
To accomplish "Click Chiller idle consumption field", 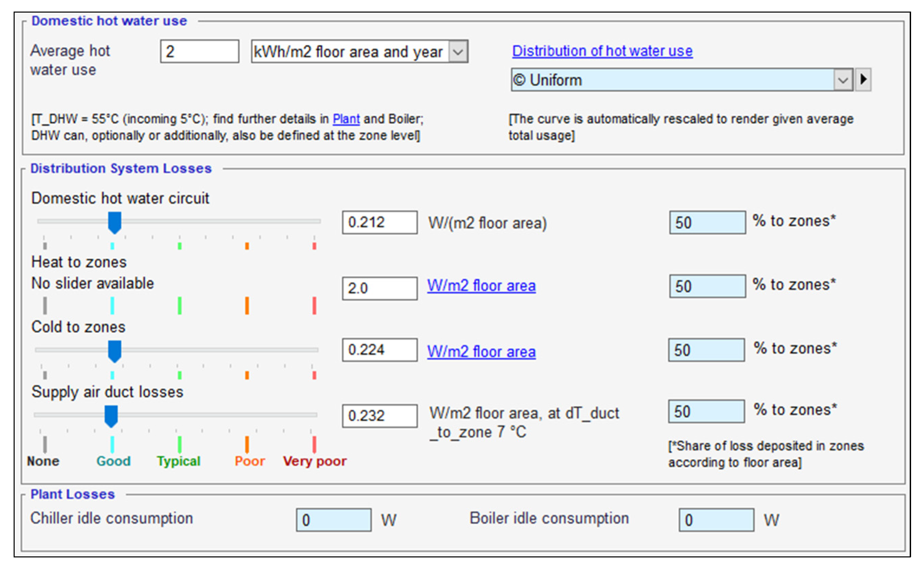I will pyautogui.click(x=334, y=520).
